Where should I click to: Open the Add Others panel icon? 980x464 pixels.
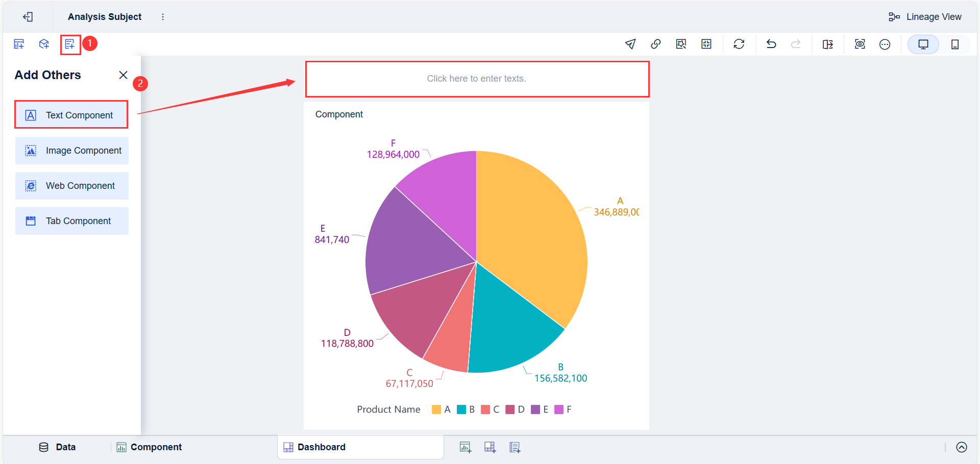click(70, 44)
